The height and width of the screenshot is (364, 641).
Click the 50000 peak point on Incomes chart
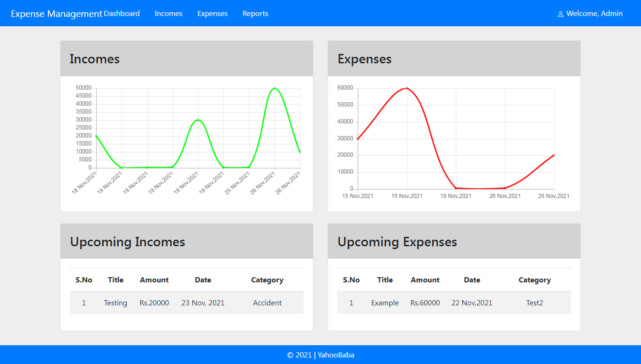pos(275,88)
